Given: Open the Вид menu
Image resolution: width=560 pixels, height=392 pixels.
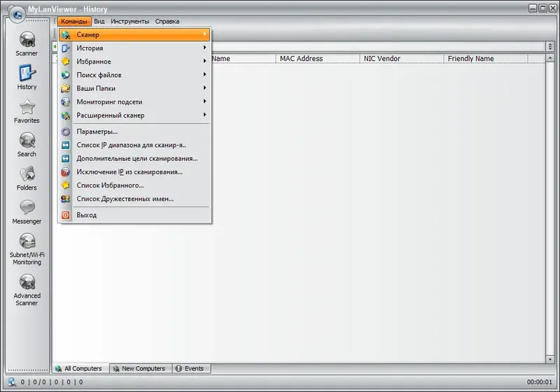Looking at the screenshot, I should tap(99, 22).
